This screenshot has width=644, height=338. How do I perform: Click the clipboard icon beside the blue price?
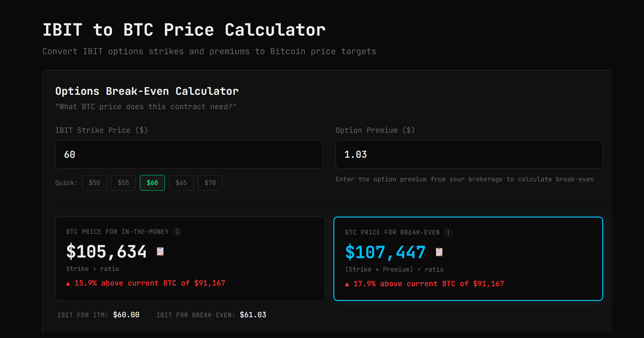coord(439,252)
